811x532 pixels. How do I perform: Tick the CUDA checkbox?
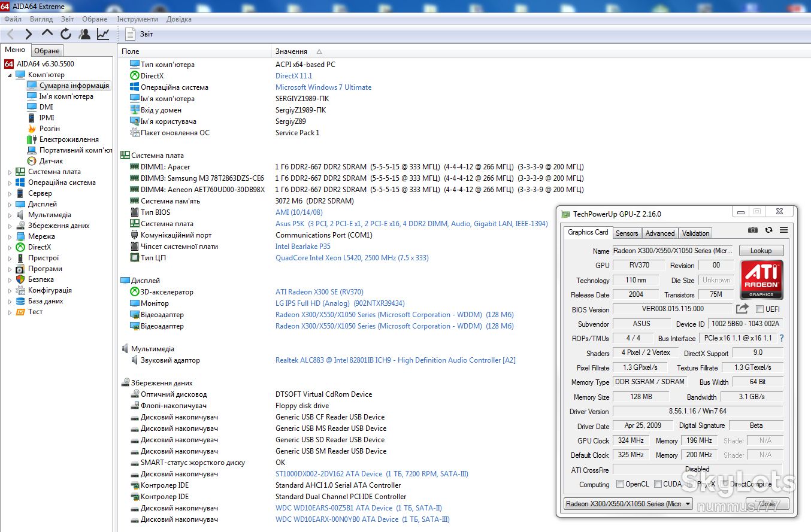point(658,484)
